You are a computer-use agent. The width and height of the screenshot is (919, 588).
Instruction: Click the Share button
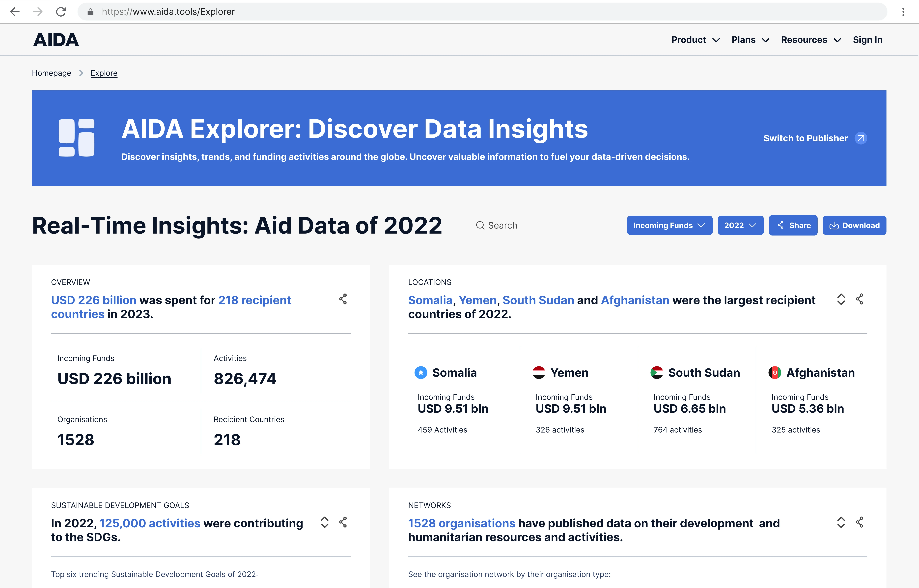pos(793,225)
